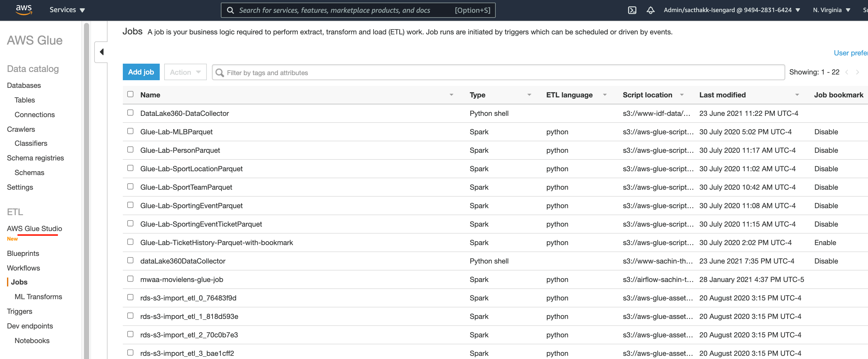Viewport: 868px width, 359px height.
Task: Check the select-all jobs checkbox in the header
Action: pyautogui.click(x=130, y=95)
